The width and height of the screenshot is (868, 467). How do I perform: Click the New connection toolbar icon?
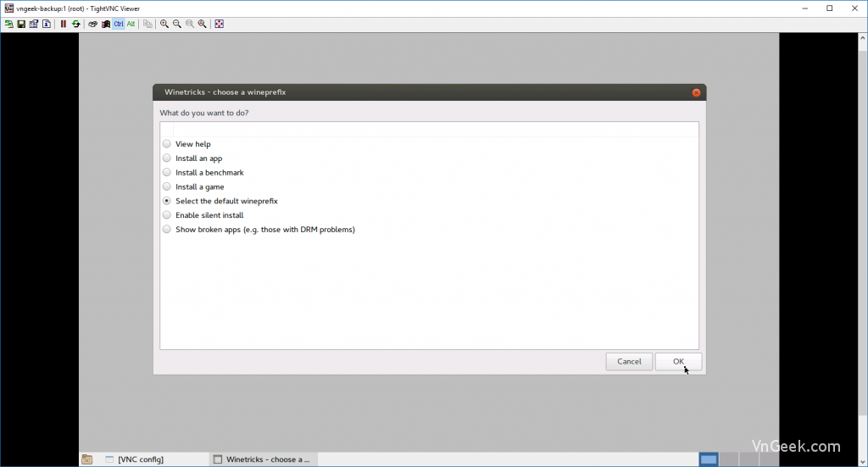click(x=8, y=24)
